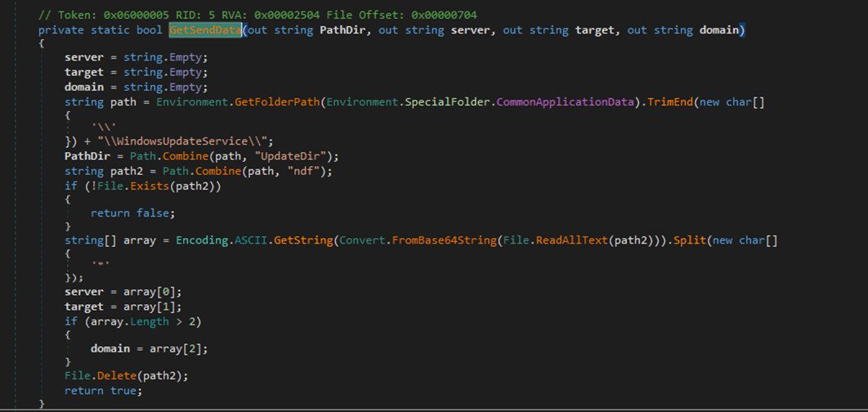Jump to the Split method call
This screenshot has width=868, height=412.
tap(689, 242)
